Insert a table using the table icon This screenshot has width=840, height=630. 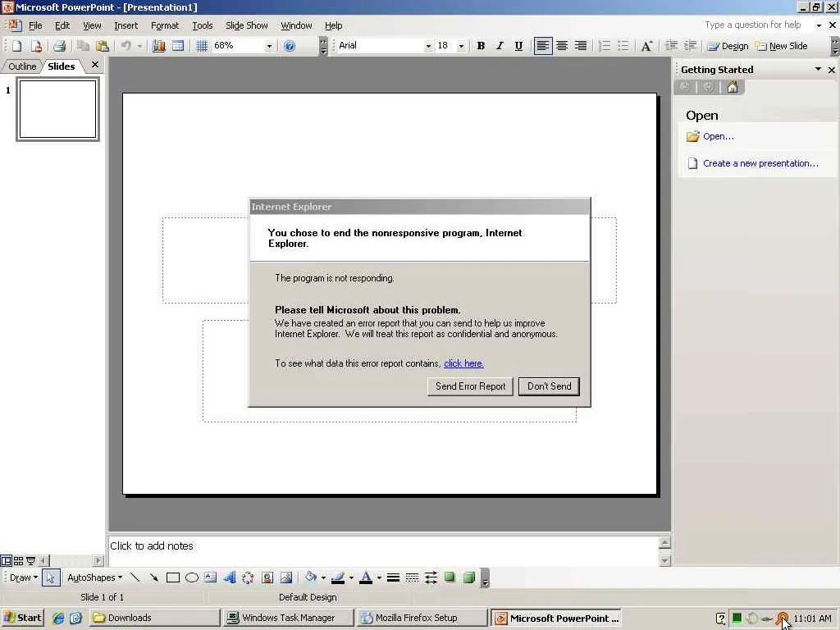178,46
